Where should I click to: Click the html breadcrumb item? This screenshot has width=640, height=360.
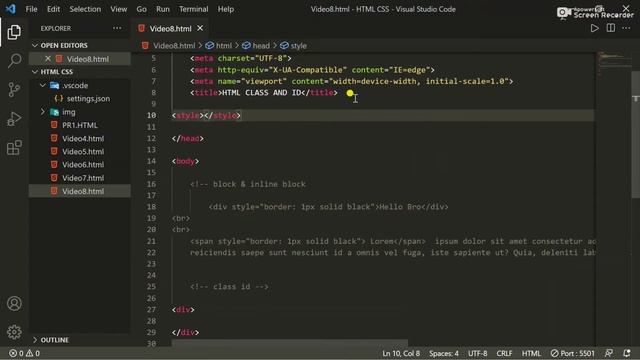point(224,46)
